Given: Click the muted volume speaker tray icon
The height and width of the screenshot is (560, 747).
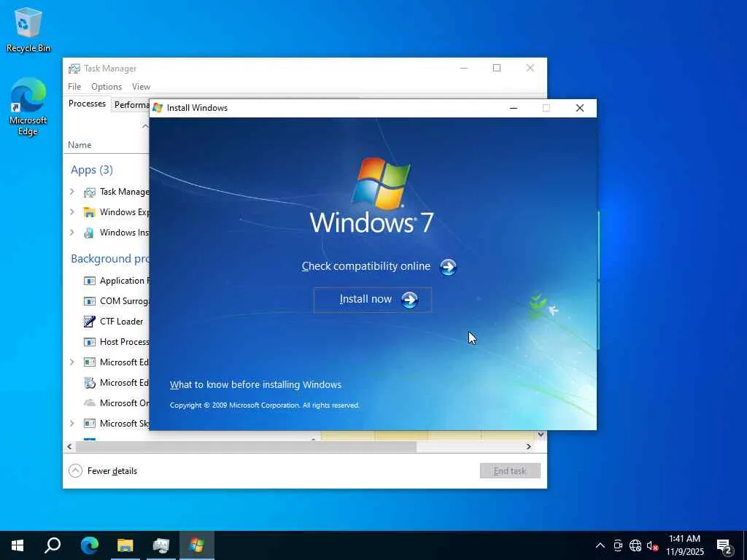Looking at the screenshot, I should (652, 545).
